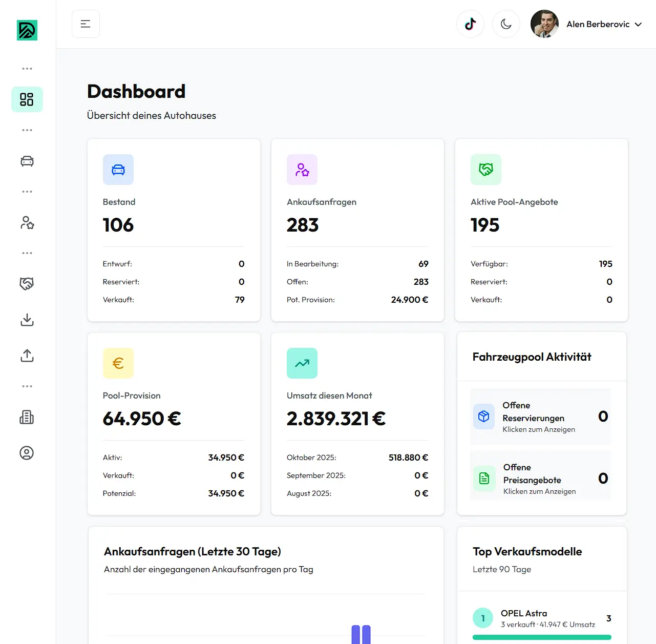Image resolution: width=656 pixels, height=644 pixels.
Task: Expand the ellipsis group above the building icon
Action: 27,386
